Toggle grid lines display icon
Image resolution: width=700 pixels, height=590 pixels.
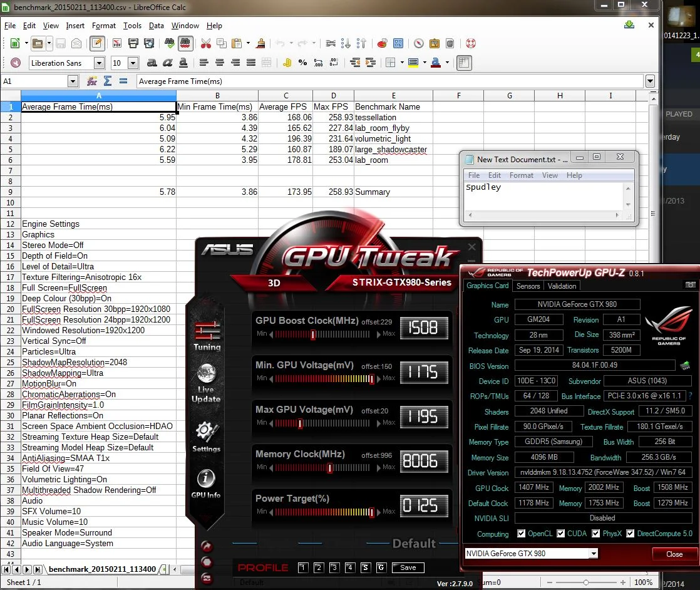pyautogui.click(x=464, y=63)
